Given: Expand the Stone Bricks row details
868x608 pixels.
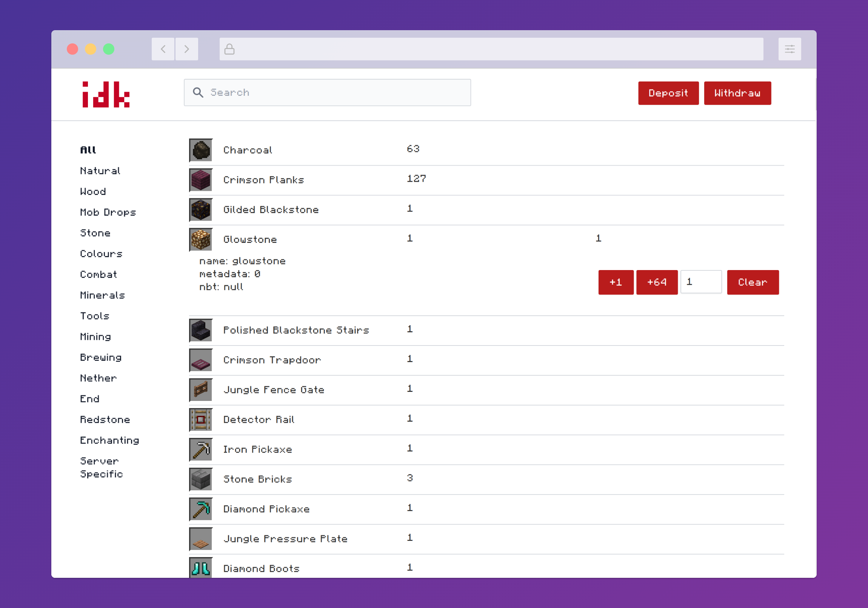Looking at the screenshot, I should [x=257, y=479].
